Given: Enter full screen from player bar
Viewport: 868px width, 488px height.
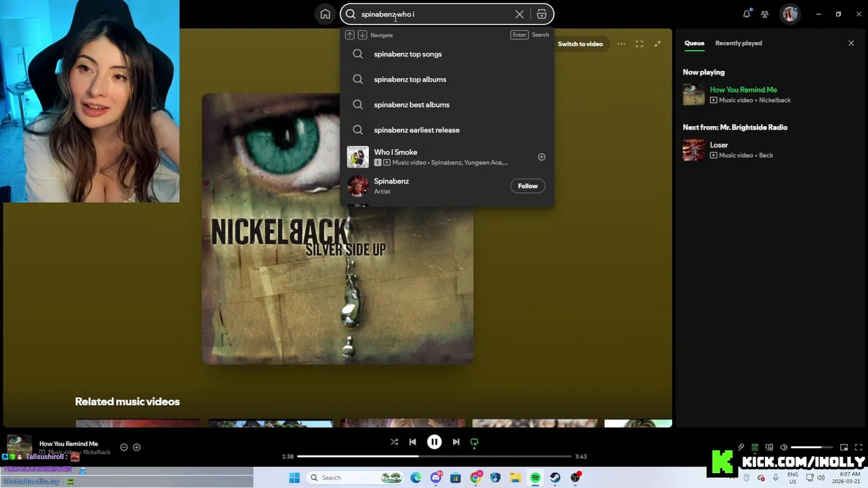Looking at the screenshot, I should pos(858,447).
